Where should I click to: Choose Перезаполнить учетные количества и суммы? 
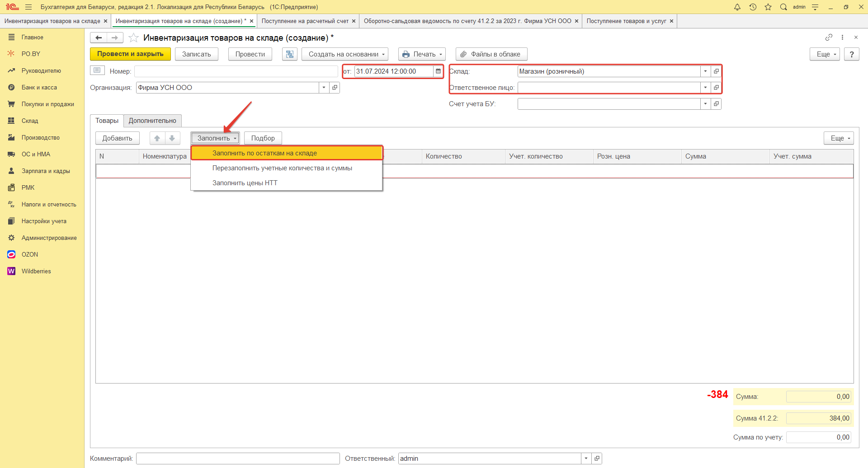[287, 168]
